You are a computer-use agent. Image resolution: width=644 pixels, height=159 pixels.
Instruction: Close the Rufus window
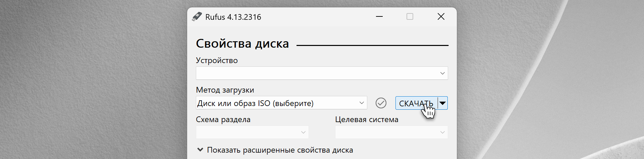(x=441, y=17)
